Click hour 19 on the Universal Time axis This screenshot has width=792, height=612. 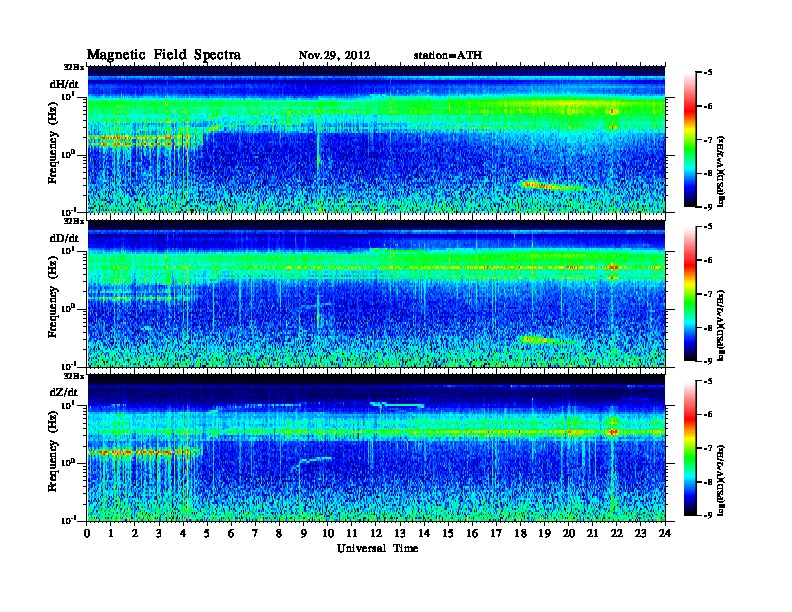pos(544,534)
